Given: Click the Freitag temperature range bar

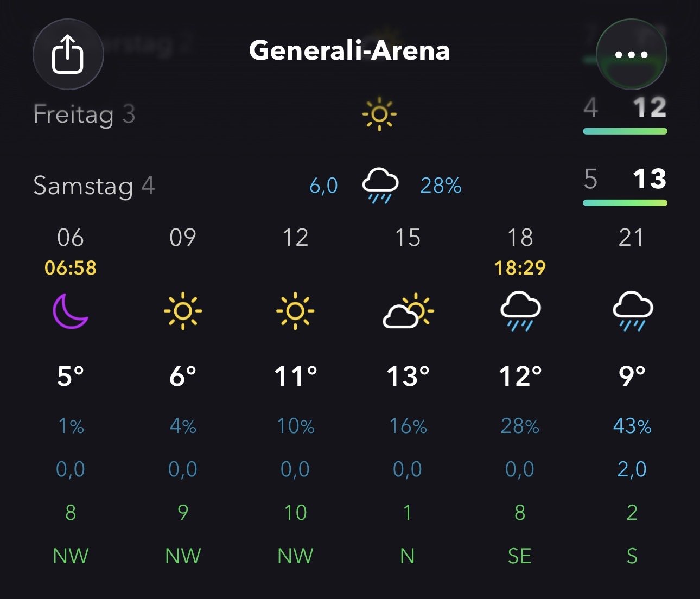Looking at the screenshot, I should point(625,131).
